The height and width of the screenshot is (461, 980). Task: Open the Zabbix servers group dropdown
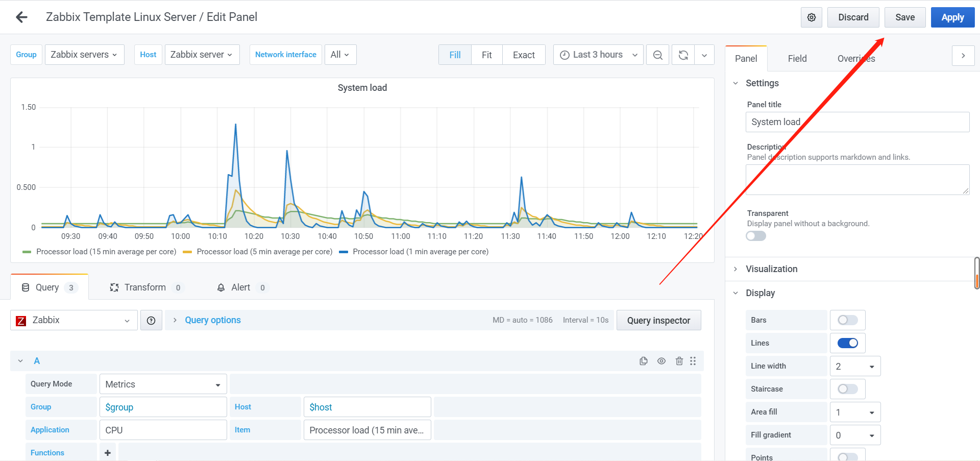[x=84, y=55]
